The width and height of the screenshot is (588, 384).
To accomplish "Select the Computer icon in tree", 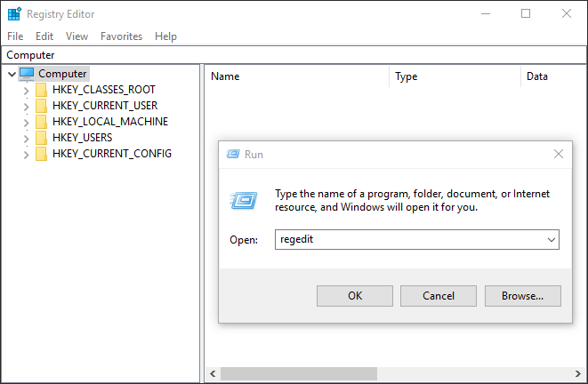I will 27,74.
